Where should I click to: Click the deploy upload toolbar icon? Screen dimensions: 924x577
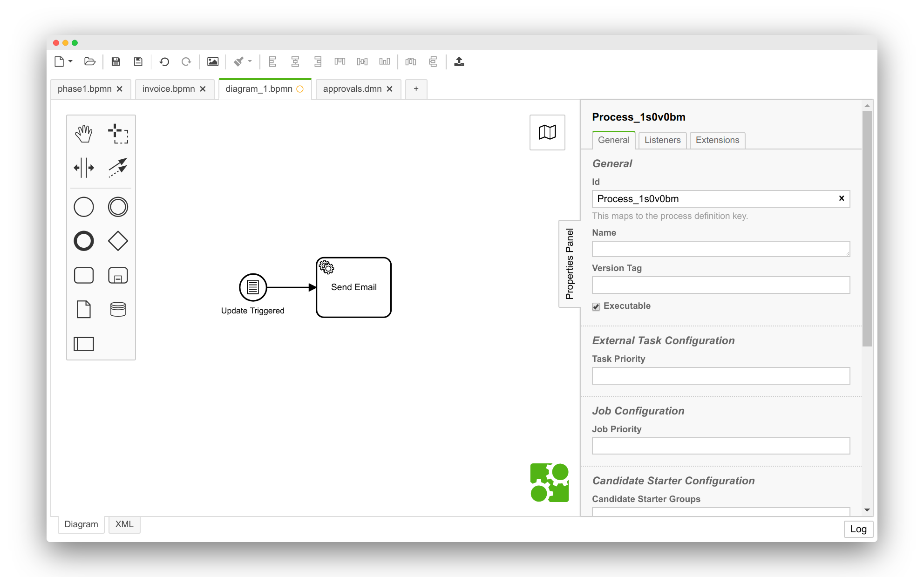pyautogui.click(x=459, y=61)
